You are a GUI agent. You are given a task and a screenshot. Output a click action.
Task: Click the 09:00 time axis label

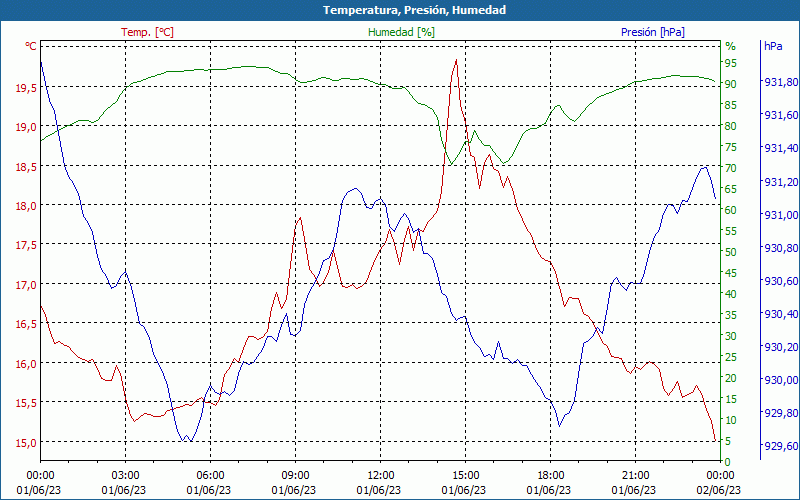click(x=295, y=476)
